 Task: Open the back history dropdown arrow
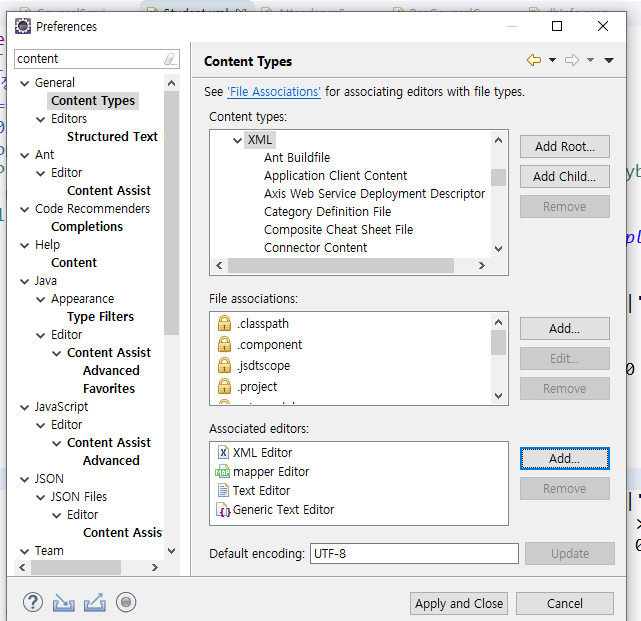552,60
